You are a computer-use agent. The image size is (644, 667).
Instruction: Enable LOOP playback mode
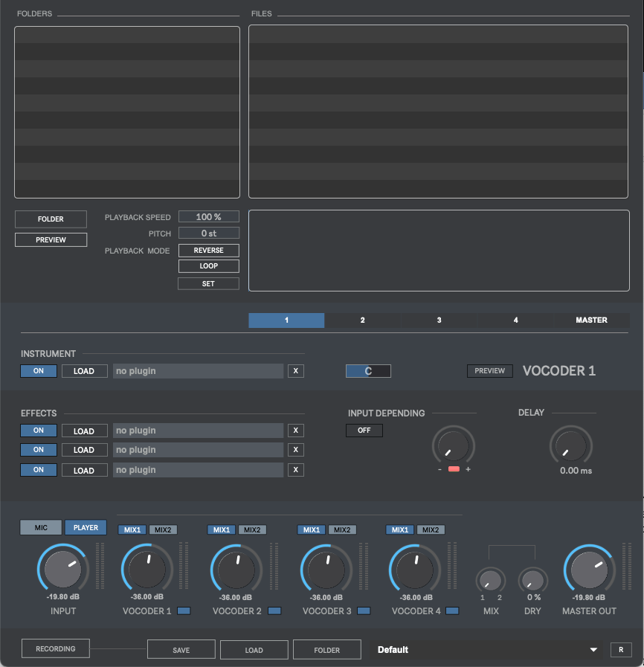tap(208, 265)
